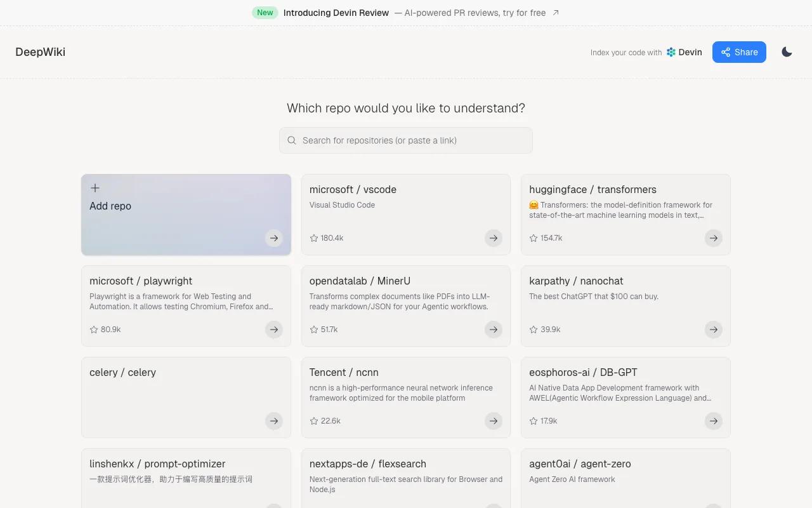Click the 154.7k star count
The image size is (812, 508).
click(551, 238)
